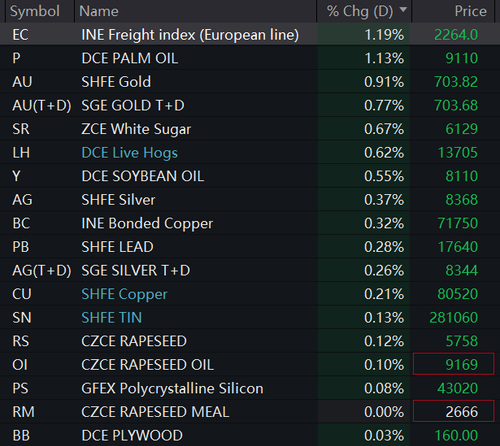Select the AG(T+D) symbol
The image size is (500, 446).
tap(42, 271)
